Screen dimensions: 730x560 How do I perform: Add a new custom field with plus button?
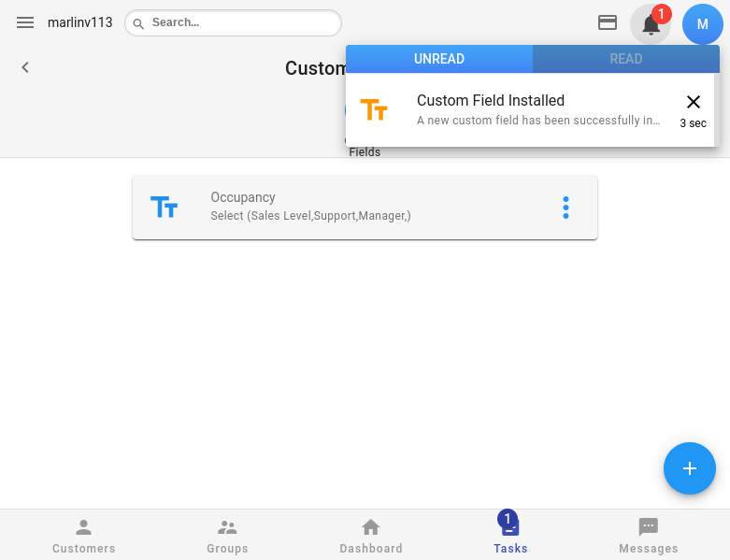[690, 468]
